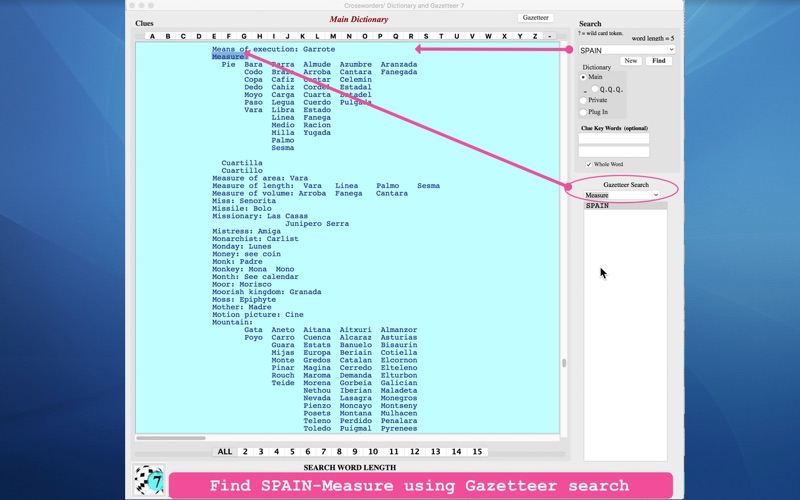Click the Junipero Serra entry
The image size is (800, 500).
317,223
